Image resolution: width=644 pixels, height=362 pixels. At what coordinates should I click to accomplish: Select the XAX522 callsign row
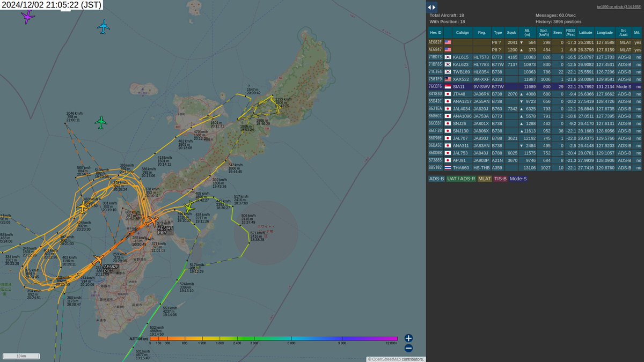pos(535,79)
